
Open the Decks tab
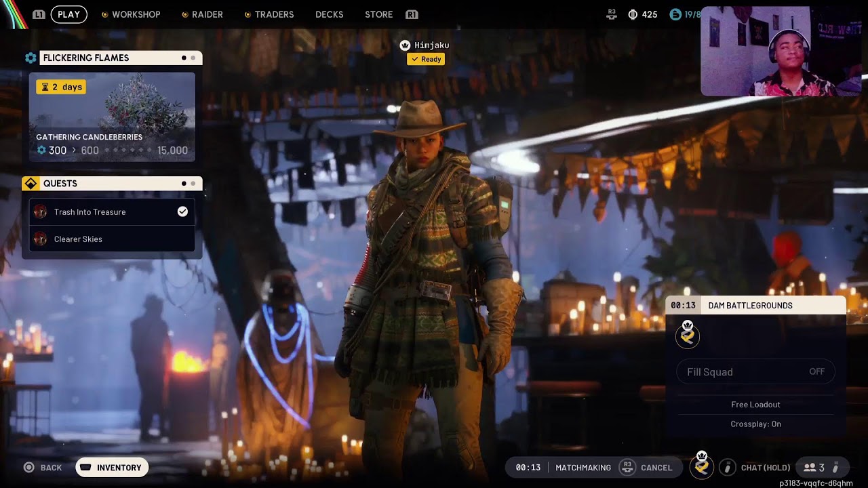pyautogui.click(x=330, y=14)
